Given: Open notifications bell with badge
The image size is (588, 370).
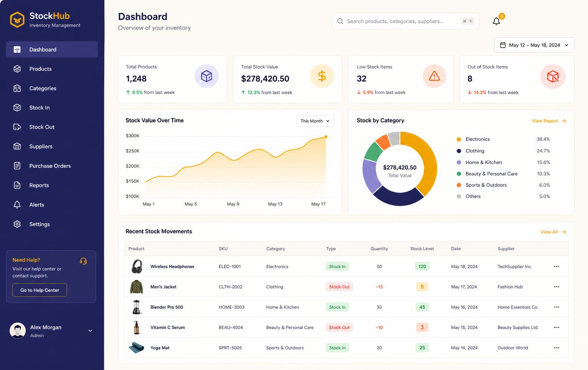Looking at the screenshot, I should pos(496,21).
